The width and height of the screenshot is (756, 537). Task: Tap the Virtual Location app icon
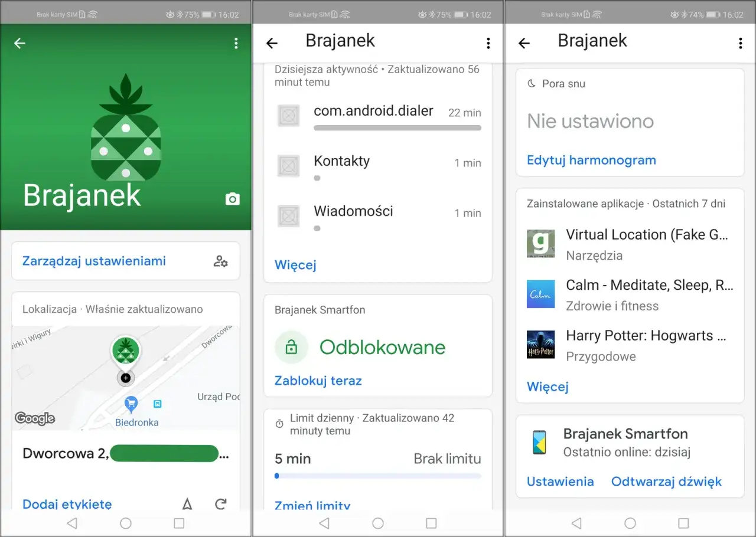(x=540, y=244)
